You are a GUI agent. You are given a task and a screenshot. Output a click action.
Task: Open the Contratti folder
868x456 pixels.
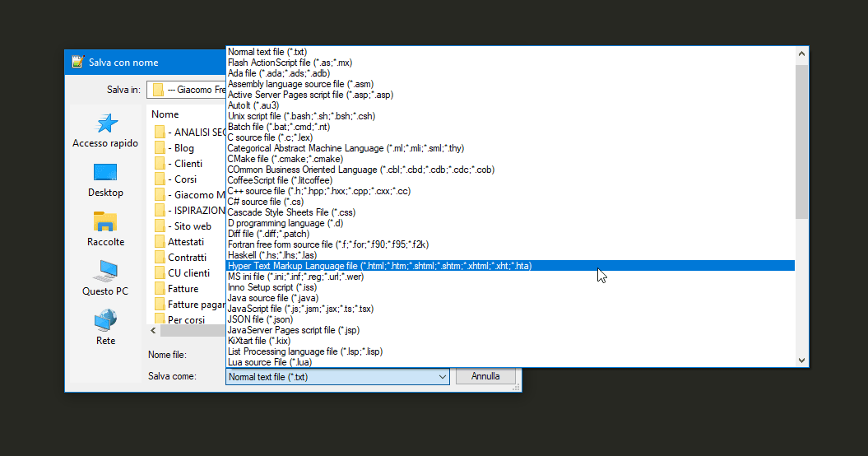click(180, 257)
